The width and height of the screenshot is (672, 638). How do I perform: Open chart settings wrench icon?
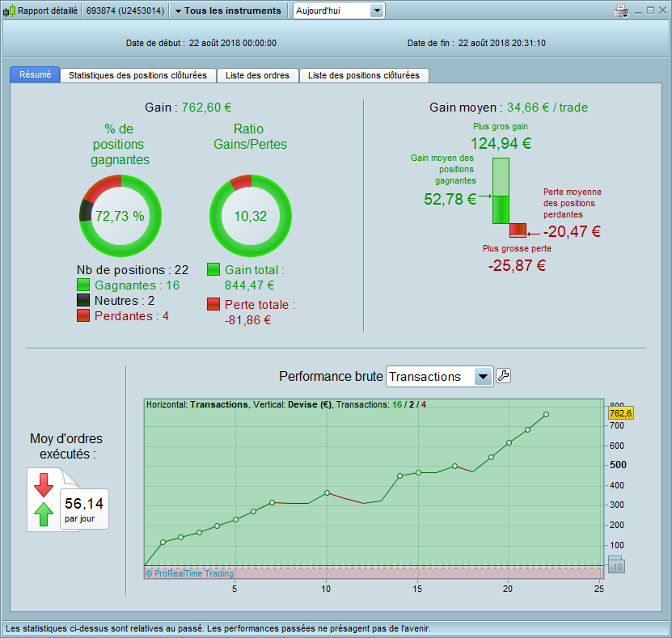click(503, 376)
